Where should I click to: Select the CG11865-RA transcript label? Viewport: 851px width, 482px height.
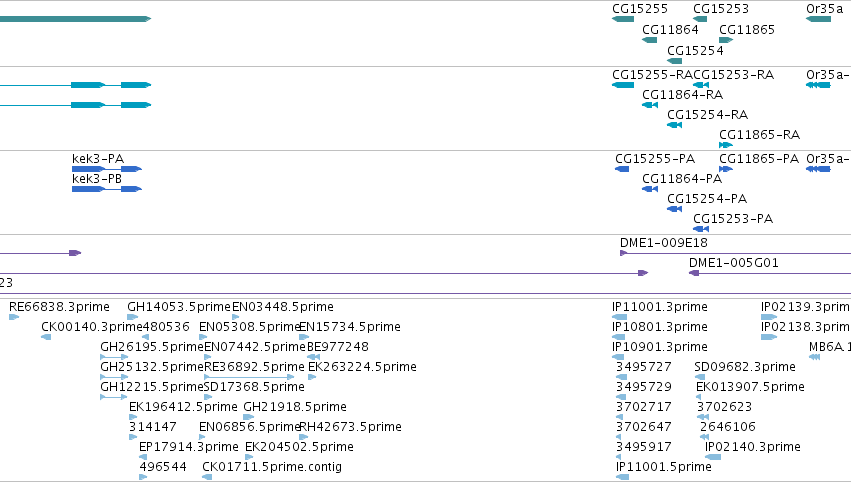[x=759, y=135]
